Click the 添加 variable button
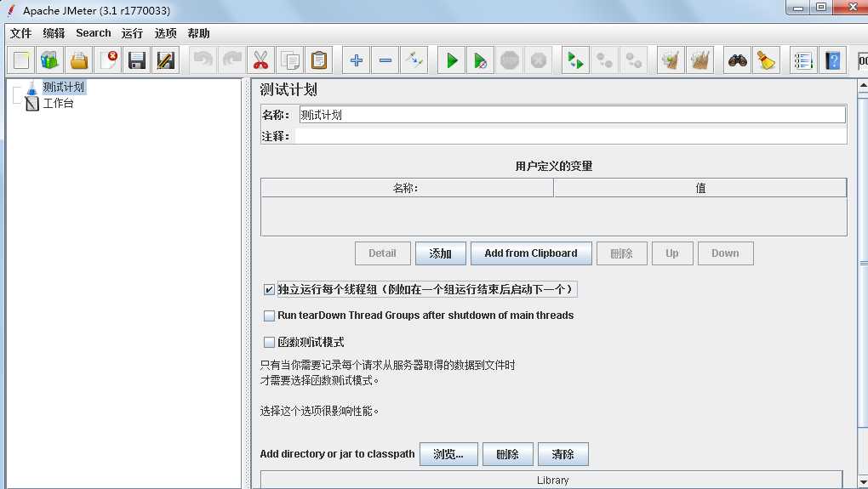Screen dimensions: 868x489 [441, 253]
